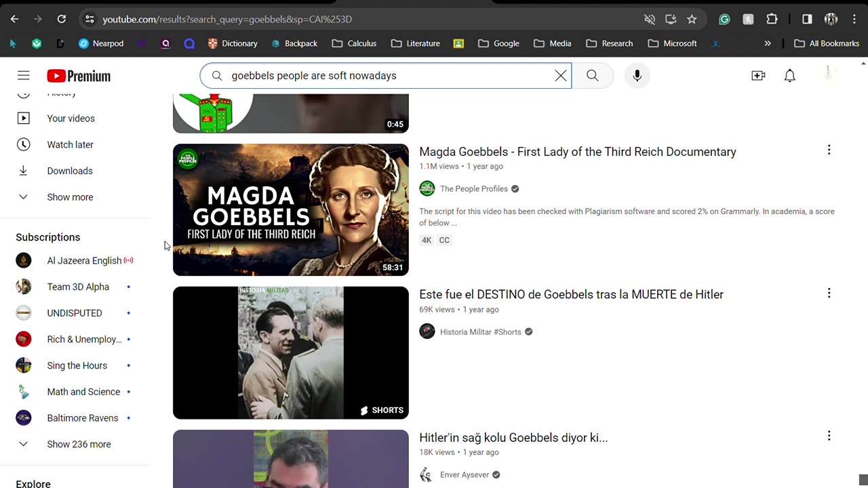Open the Google bookmarks folder

(498, 43)
